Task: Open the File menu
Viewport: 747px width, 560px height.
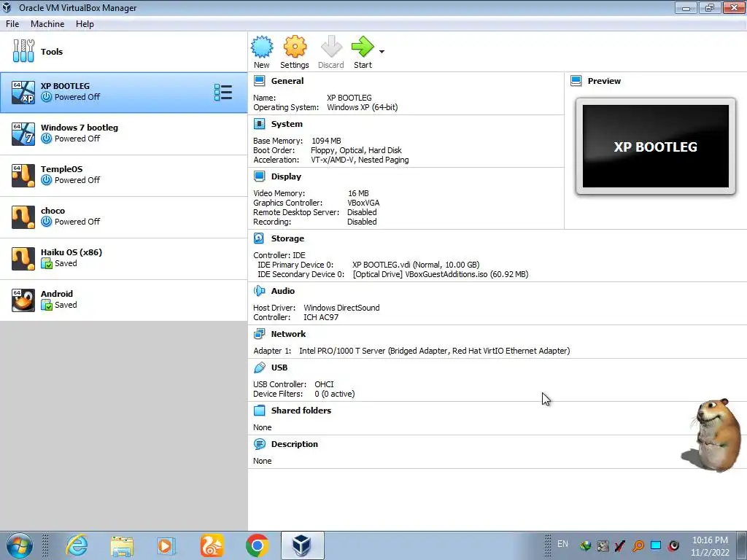Action: pos(12,24)
